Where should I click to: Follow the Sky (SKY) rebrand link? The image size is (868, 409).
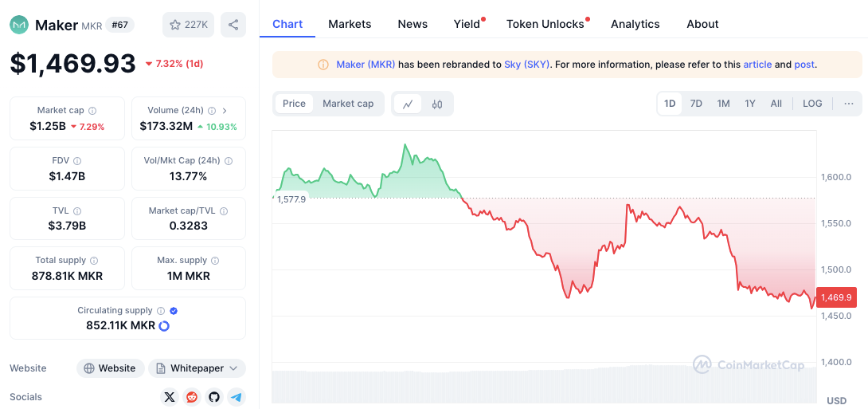(x=527, y=65)
